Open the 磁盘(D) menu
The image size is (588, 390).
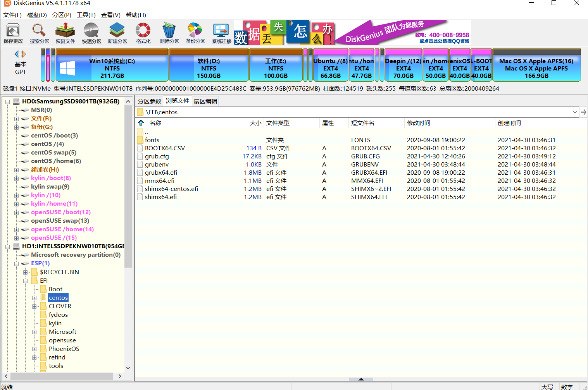pos(37,15)
